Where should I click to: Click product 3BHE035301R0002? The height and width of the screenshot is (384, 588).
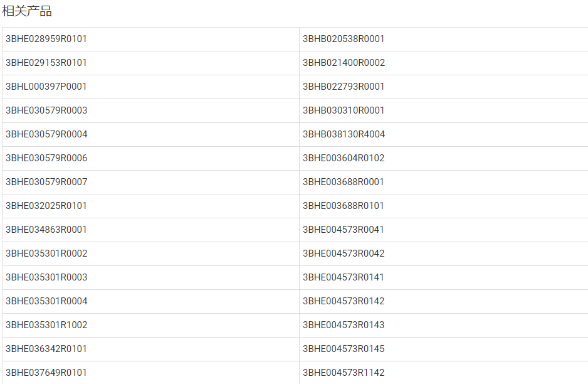[x=46, y=253]
